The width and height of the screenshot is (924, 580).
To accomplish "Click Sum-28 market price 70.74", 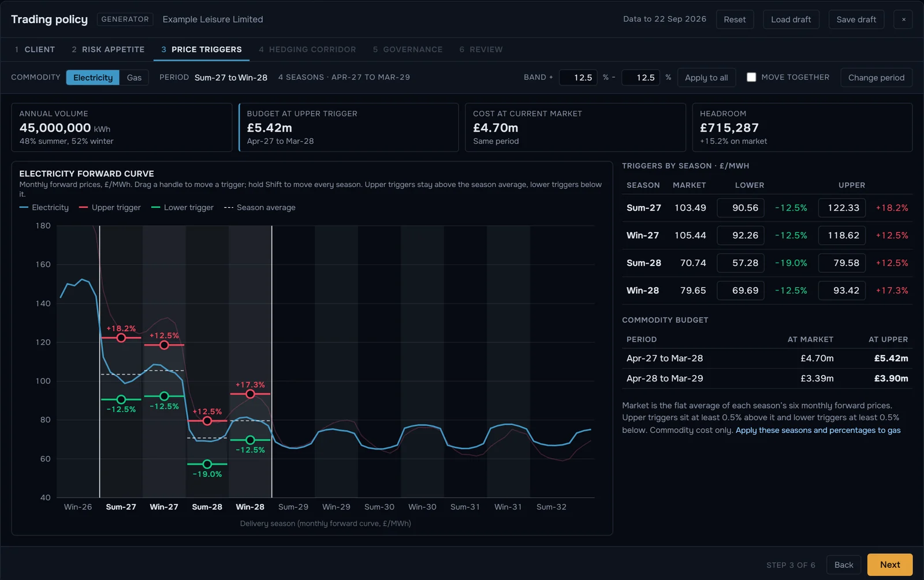I will [693, 263].
